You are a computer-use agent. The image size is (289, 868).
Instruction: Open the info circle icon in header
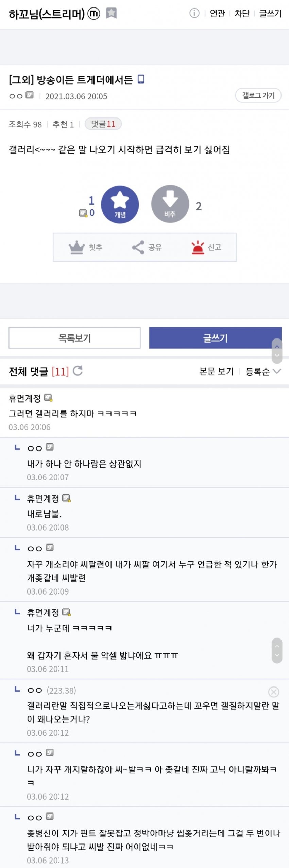coord(194,13)
